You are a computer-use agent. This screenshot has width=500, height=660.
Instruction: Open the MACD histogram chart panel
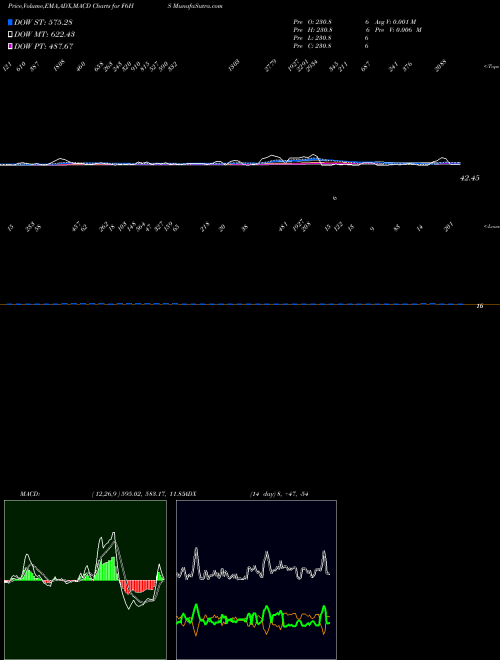85,580
